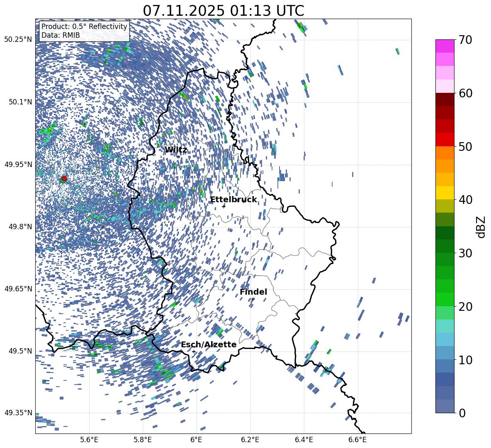Viewport: 491px width, 448px height.
Task: Click the colorbar tick label 30
Action: 465,253
